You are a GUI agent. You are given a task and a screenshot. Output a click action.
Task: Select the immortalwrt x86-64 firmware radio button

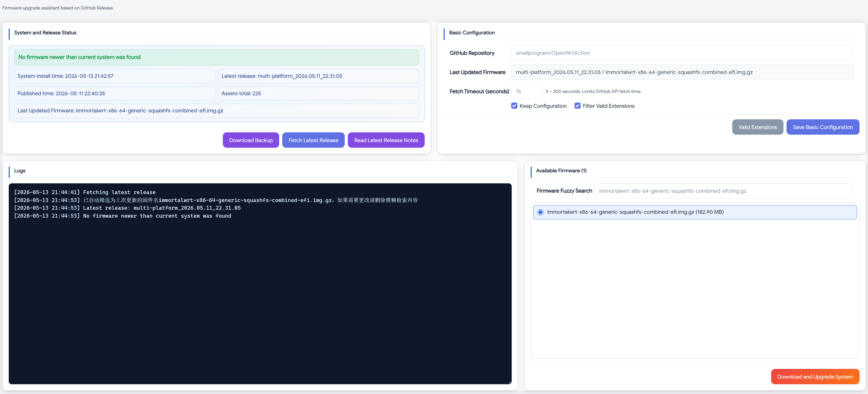[540, 212]
